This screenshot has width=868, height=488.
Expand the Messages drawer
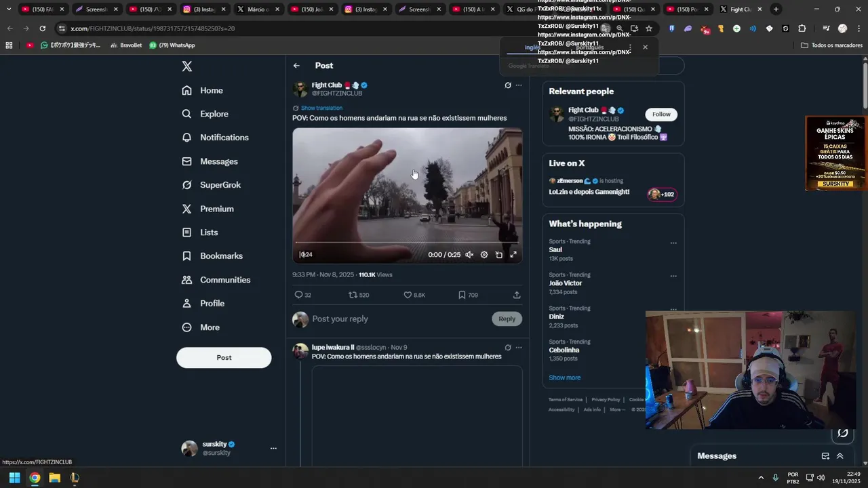pyautogui.click(x=840, y=456)
